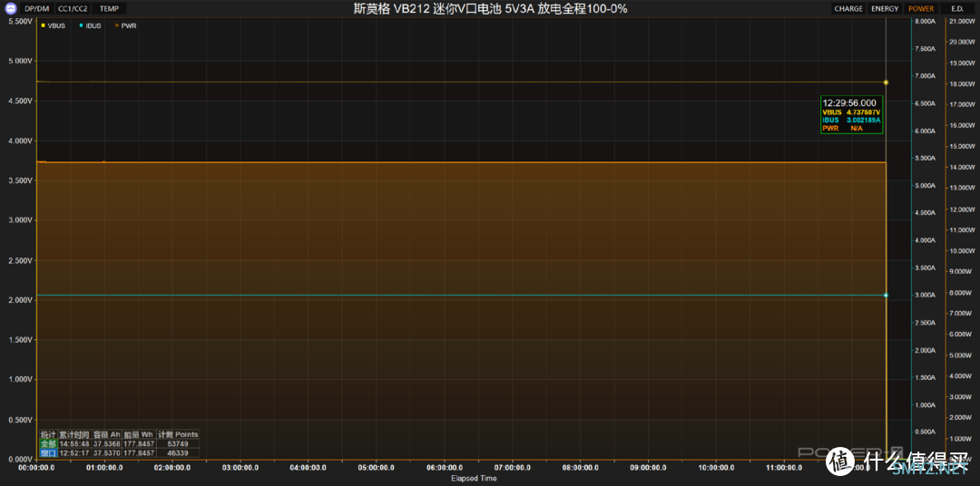Click the 14.000W power axis label
This screenshot has width=980, height=486.
click(x=962, y=168)
